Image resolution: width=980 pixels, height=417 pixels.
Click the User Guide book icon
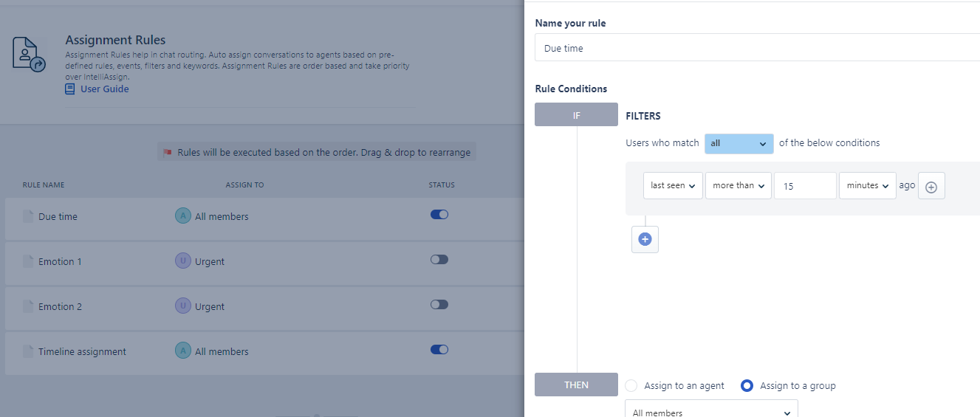[x=70, y=89]
